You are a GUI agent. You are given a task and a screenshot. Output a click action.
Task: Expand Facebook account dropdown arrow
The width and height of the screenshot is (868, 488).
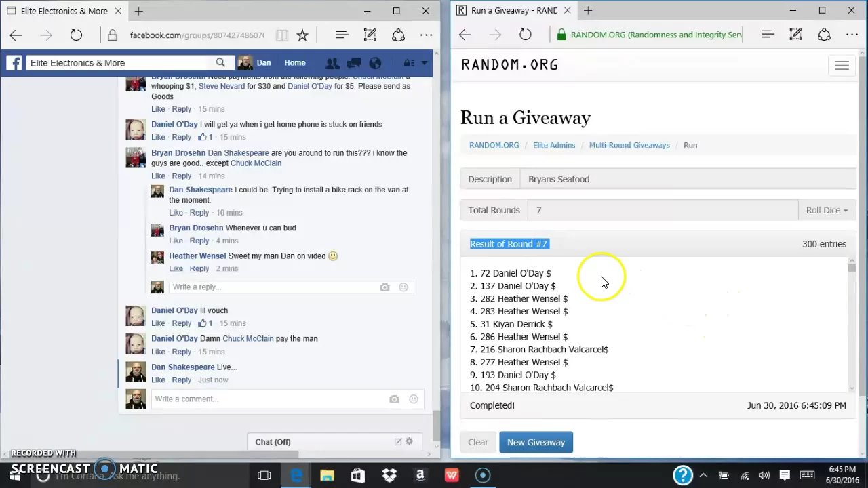(425, 63)
